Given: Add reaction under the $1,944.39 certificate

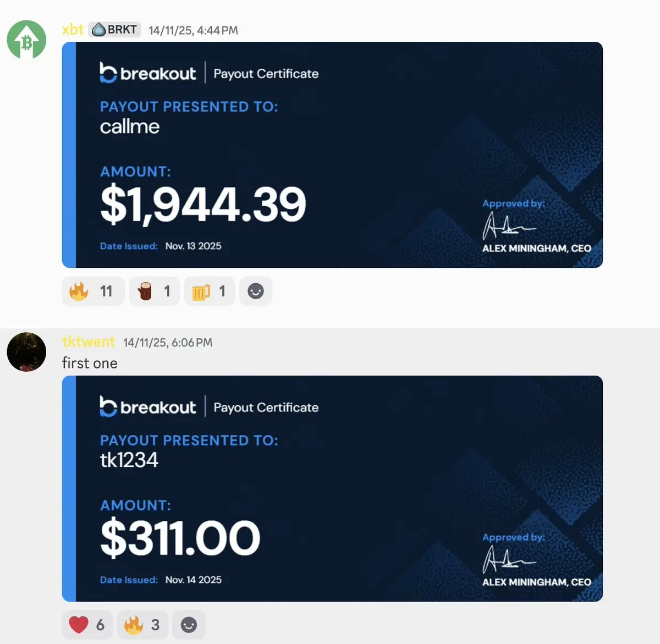Looking at the screenshot, I should point(256,291).
